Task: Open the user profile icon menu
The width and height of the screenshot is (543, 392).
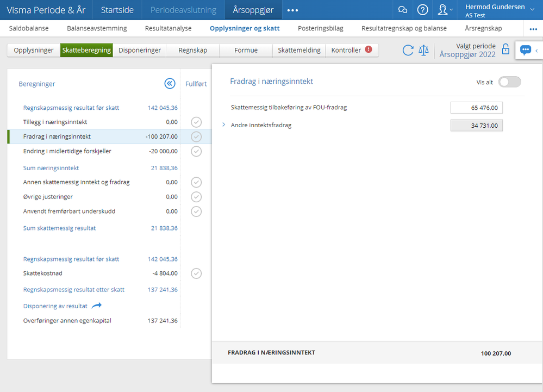Action: [445, 10]
